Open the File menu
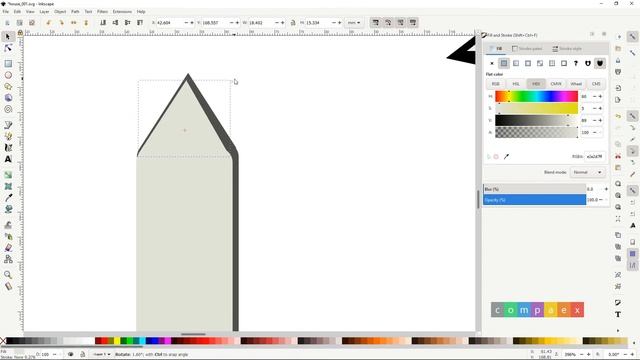This screenshot has height=360, width=640. point(6,11)
